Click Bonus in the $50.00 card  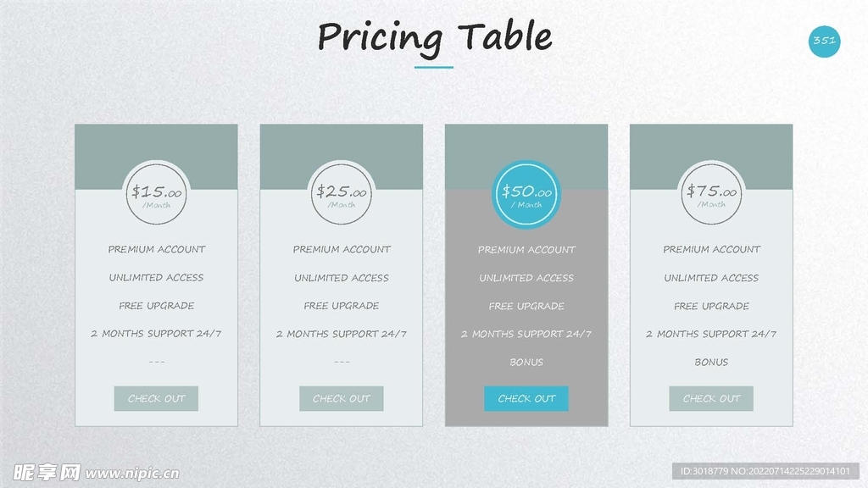(526, 362)
